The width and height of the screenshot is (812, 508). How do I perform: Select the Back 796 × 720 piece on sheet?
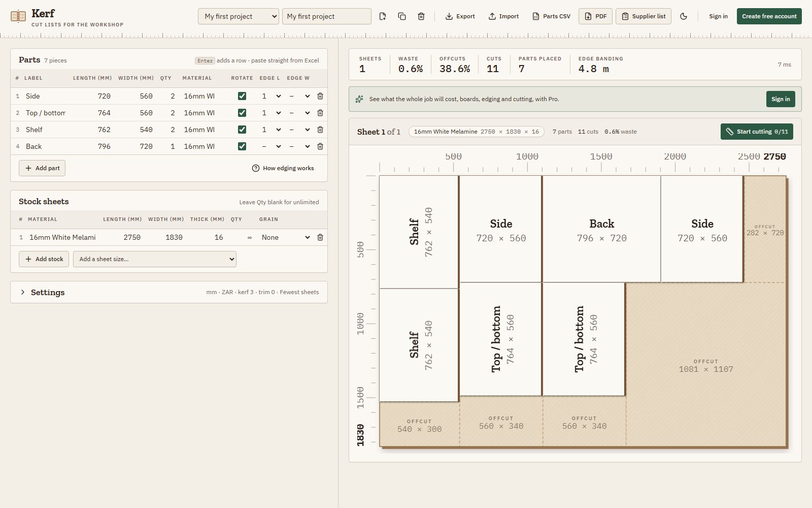click(x=601, y=229)
